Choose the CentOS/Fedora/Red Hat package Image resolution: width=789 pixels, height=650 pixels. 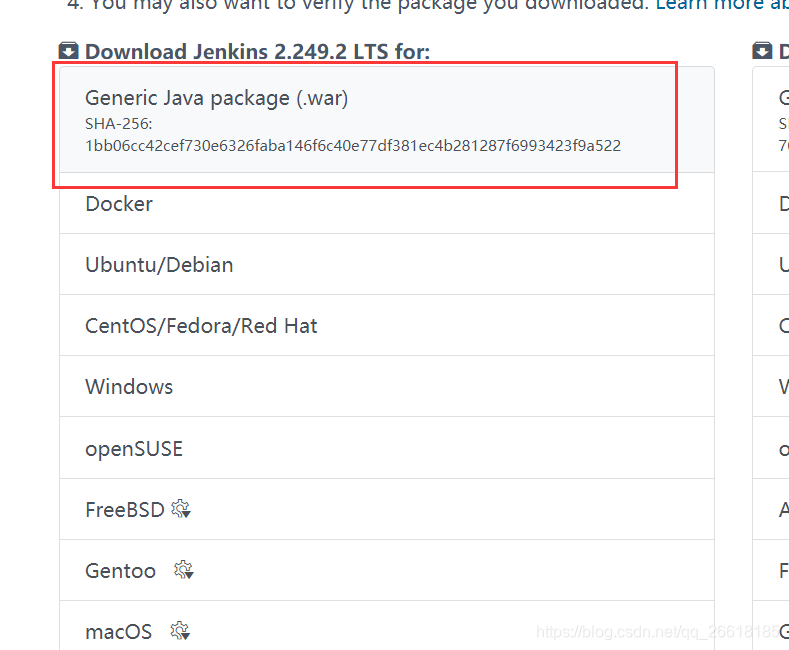click(x=386, y=326)
